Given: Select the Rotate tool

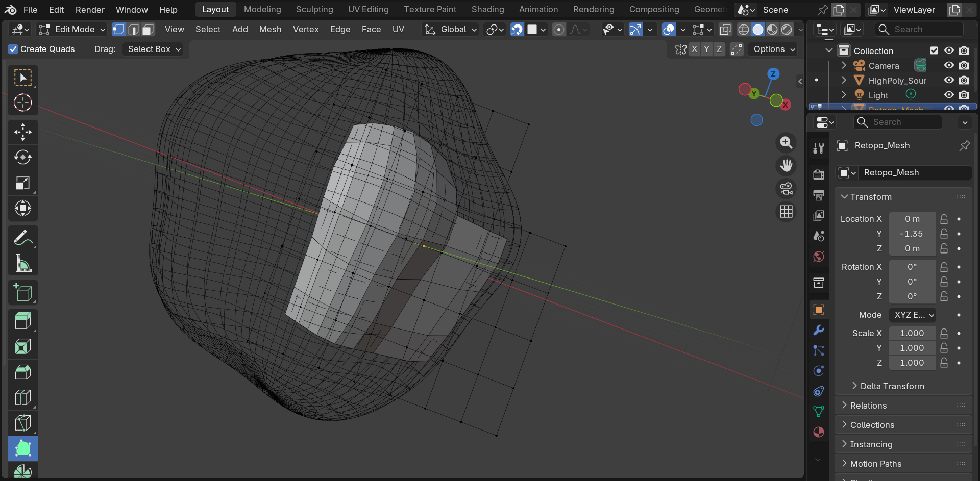Looking at the screenshot, I should tap(23, 158).
